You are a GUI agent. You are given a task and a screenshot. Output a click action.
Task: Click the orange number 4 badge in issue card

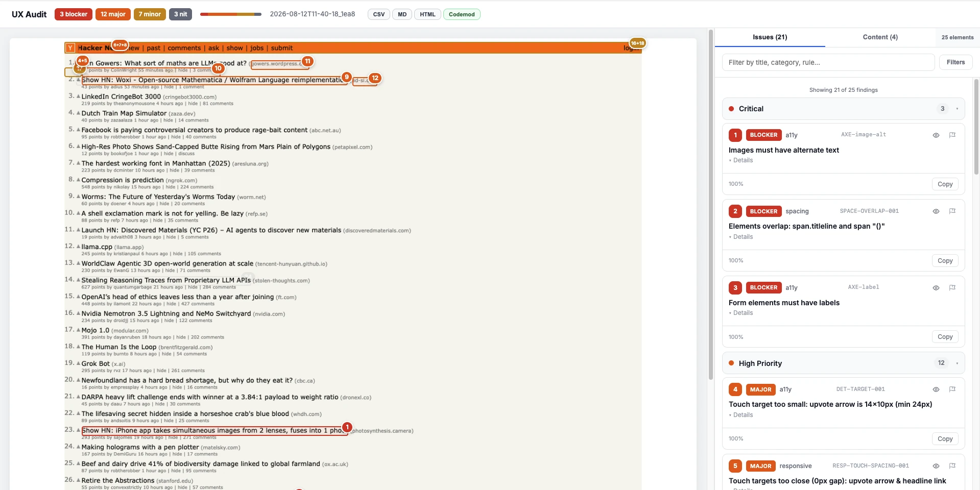[735, 389]
